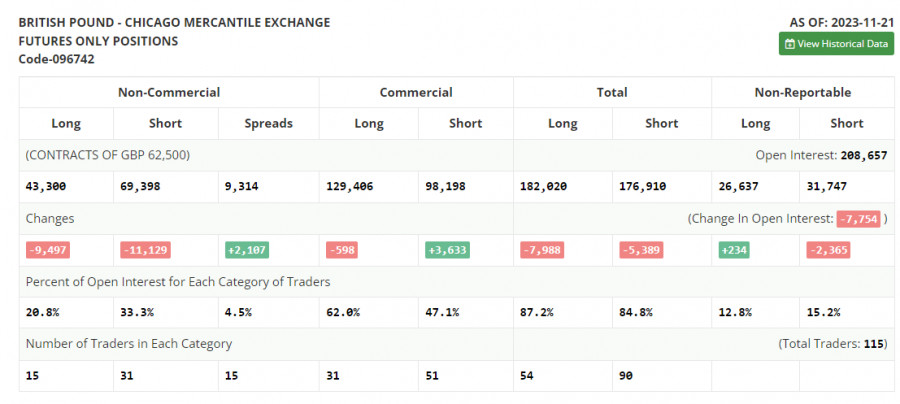Click the Spreads column header
The height and width of the screenshot is (404, 900).
pyautogui.click(x=268, y=124)
